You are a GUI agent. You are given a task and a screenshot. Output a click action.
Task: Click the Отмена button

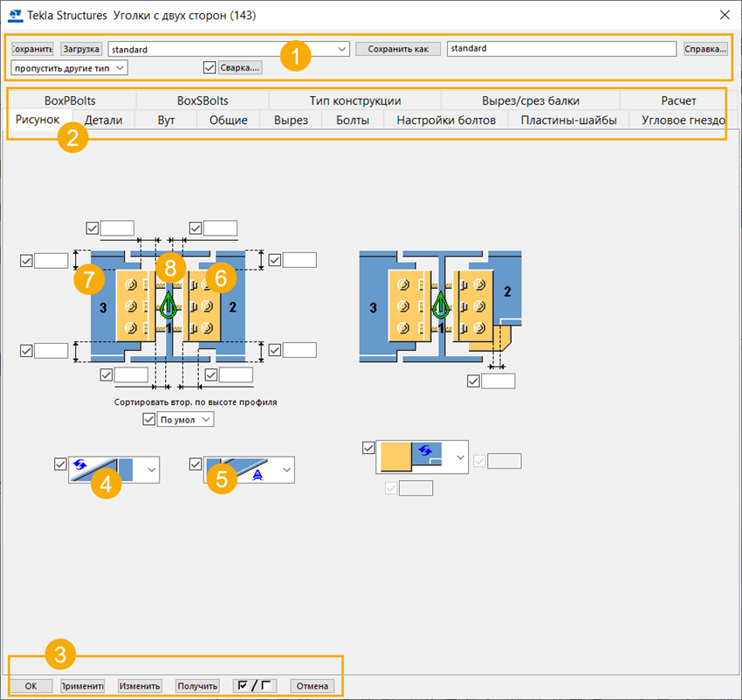point(313,686)
